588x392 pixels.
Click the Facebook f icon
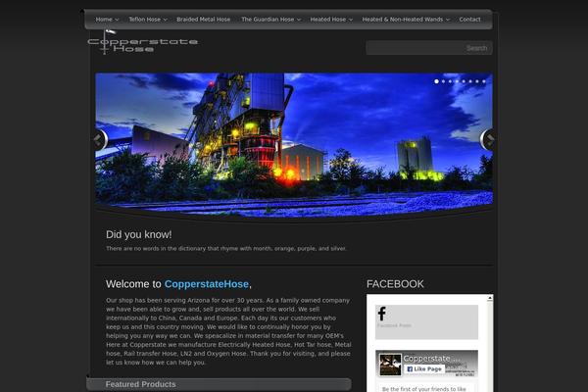[382, 314]
